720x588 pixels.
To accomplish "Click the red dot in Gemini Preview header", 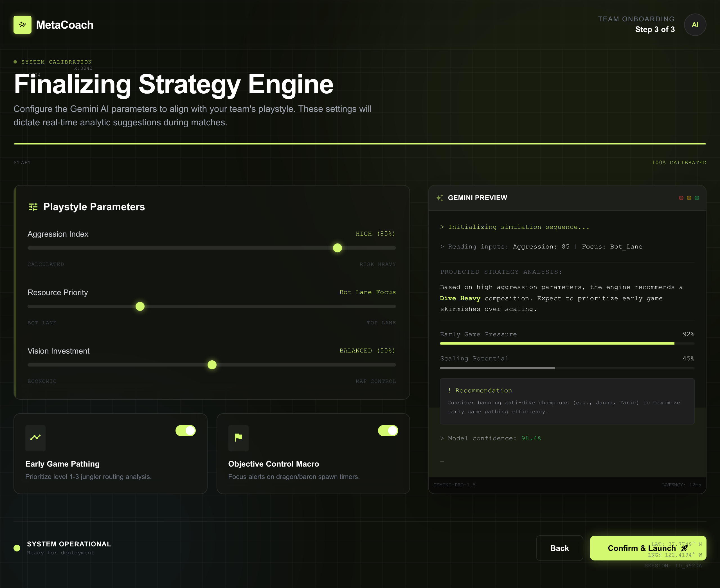I will pos(681,198).
